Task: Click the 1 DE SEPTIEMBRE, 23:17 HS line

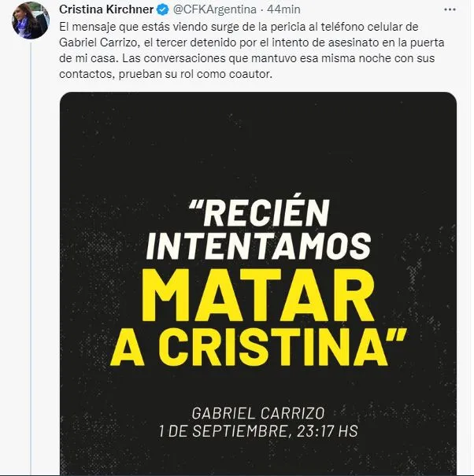Action: click(258, 431)
